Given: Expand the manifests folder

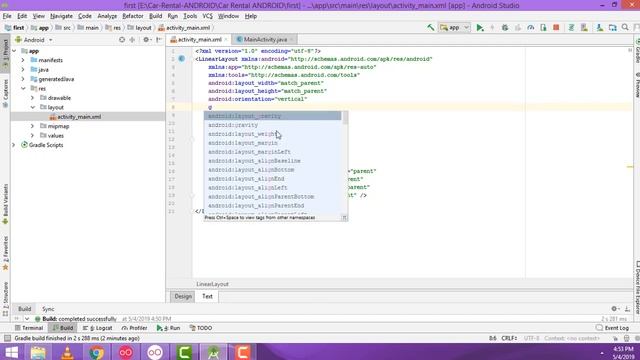Looking at the screenshot, I should [23, 60].
